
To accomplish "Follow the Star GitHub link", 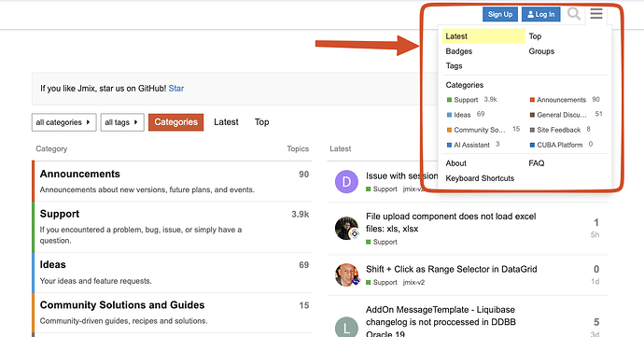I will tap(176, 89).
